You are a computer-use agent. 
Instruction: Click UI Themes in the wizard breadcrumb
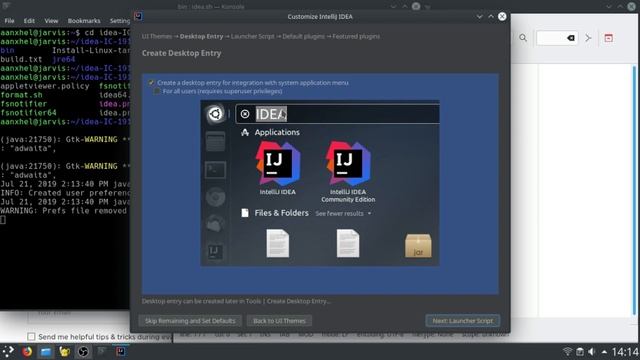coord(157,36)
